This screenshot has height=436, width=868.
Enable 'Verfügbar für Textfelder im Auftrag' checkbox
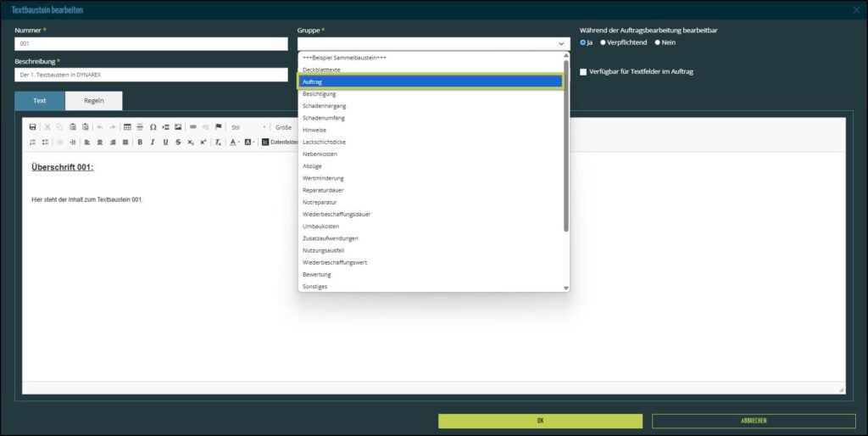(x=583, y=72)
